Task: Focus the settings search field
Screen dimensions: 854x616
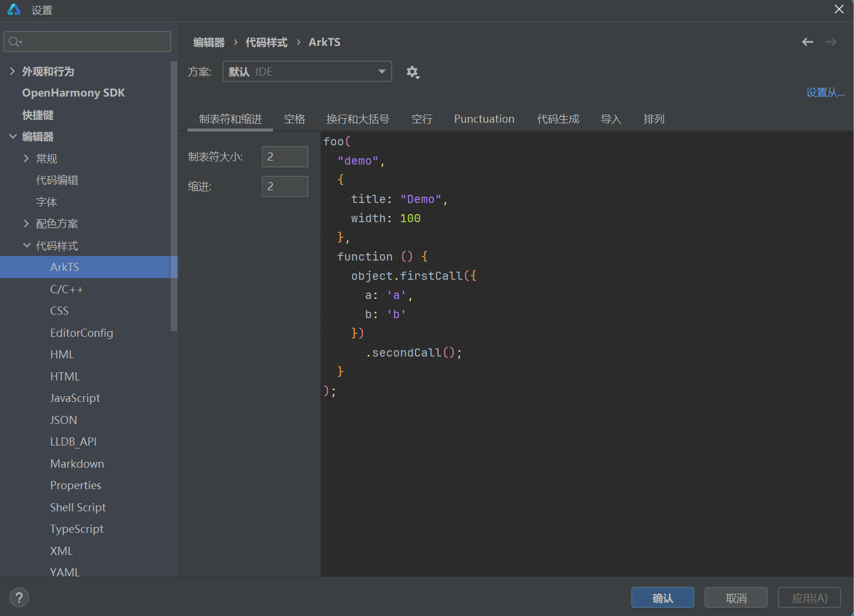Action: pos(87,42)
